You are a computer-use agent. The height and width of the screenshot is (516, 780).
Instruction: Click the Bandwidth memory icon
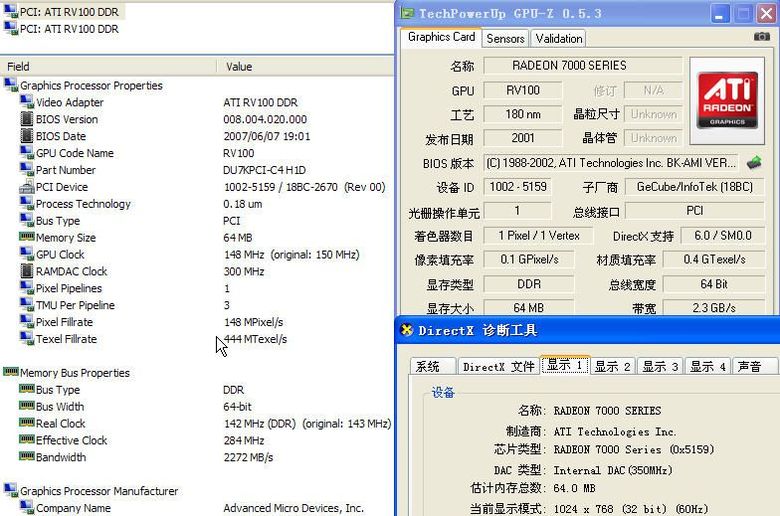[x=27, y=456]
